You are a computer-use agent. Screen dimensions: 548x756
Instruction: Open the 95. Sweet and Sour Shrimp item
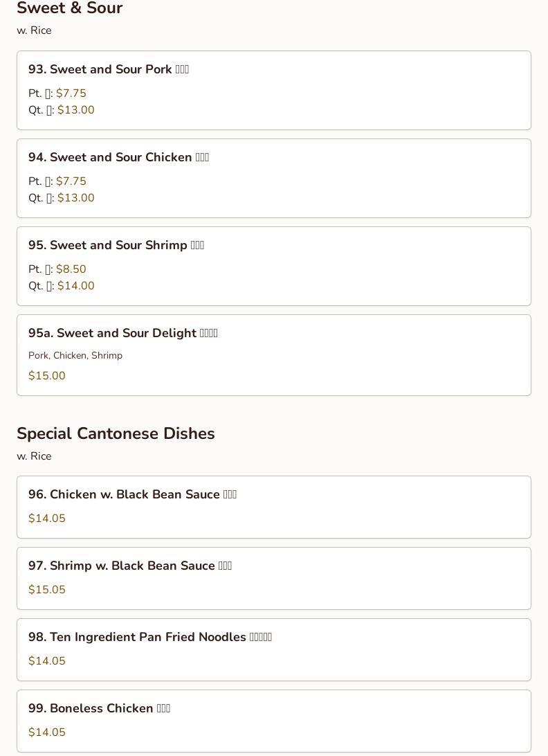pos(116,245)
